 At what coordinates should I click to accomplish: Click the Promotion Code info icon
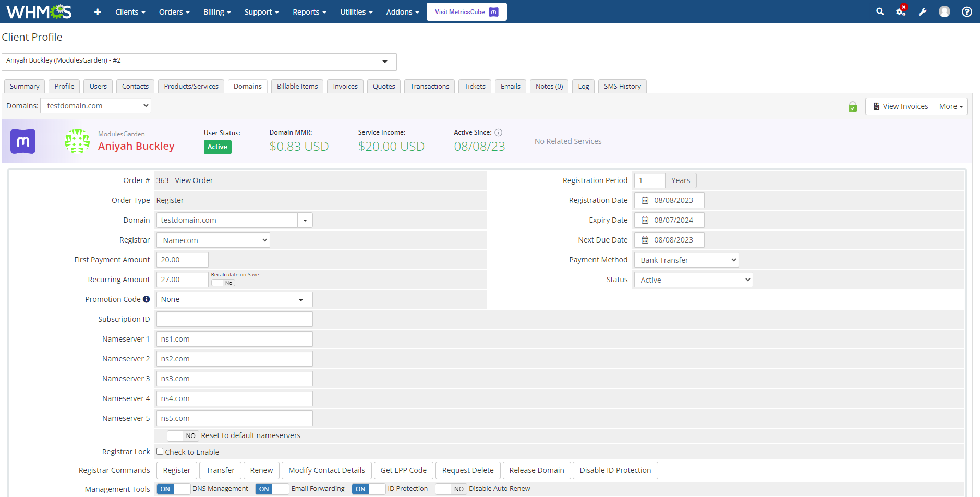[147, 299]
